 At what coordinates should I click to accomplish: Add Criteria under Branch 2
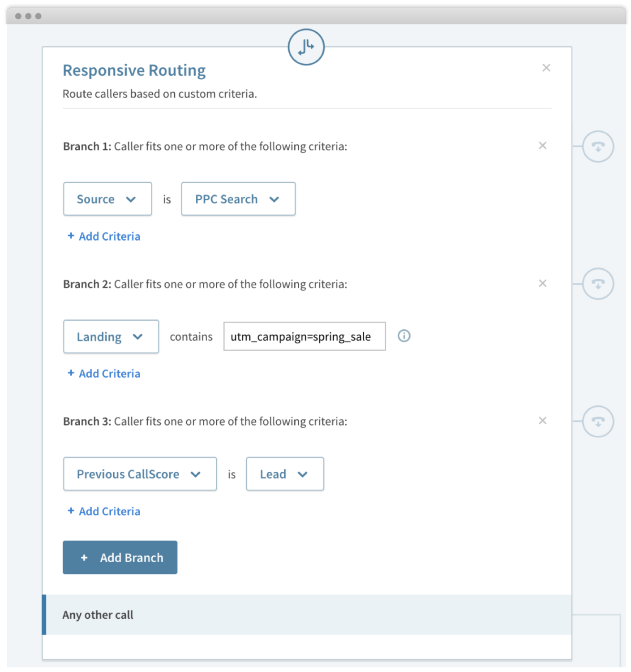104,374
